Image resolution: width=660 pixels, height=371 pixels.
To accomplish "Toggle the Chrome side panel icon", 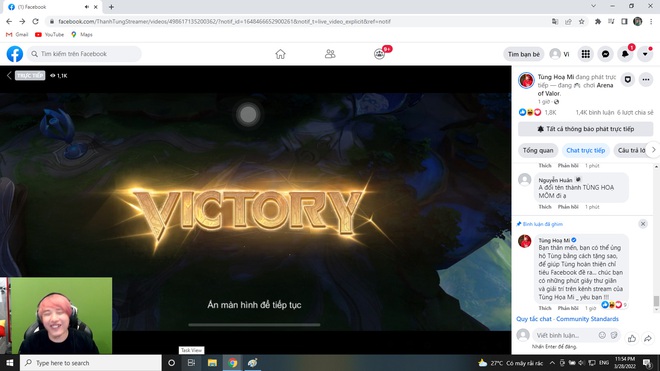I will coord(624,21).
